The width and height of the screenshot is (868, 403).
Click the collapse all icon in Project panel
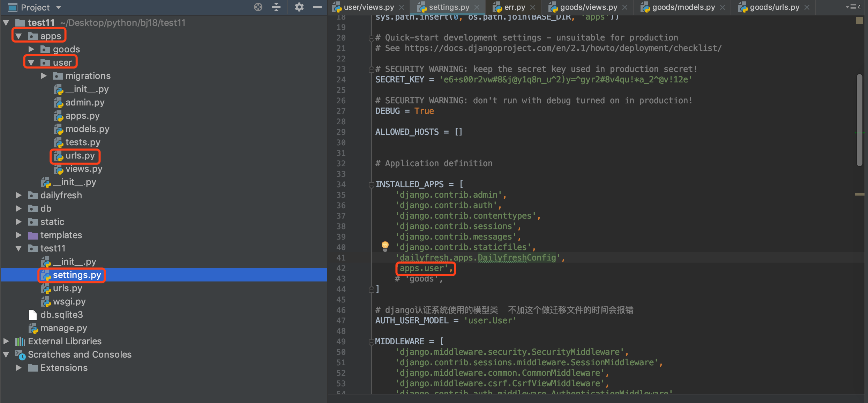pyautogui.click(x=276, y=7)
